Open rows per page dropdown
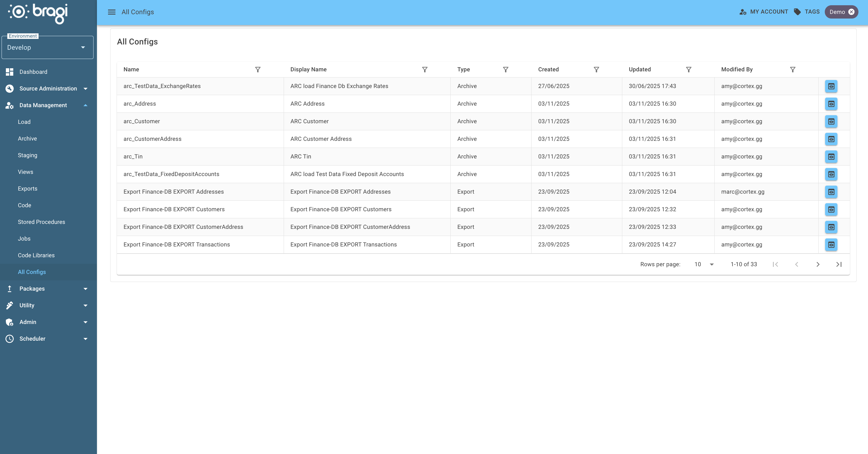868x454 pixels. coord(704,264)
